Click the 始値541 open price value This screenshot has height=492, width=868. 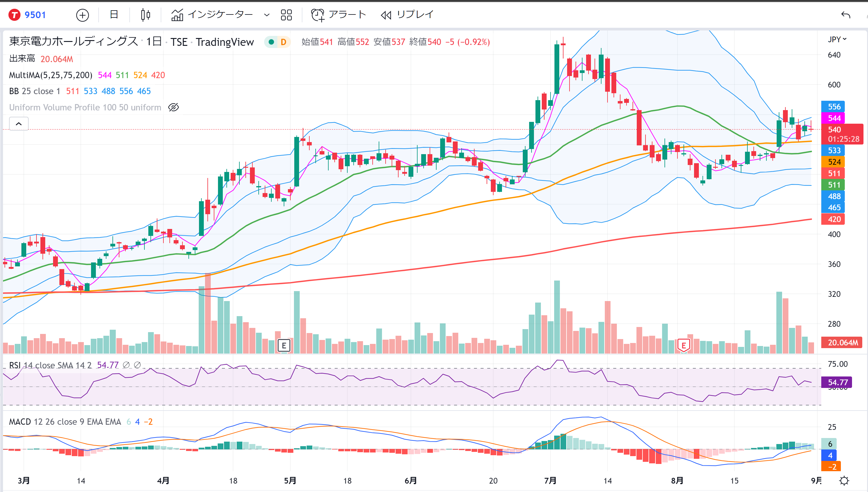tap(317, 42)
